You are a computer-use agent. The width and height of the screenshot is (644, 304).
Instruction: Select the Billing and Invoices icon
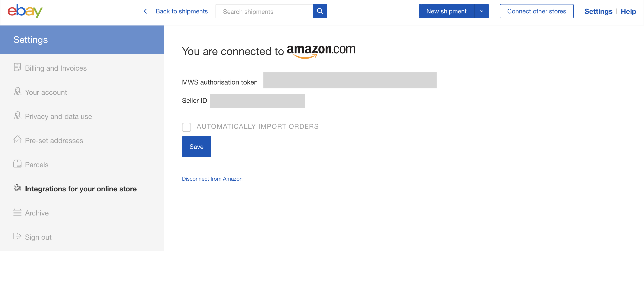pyautogui.click(x=17, y=67)
